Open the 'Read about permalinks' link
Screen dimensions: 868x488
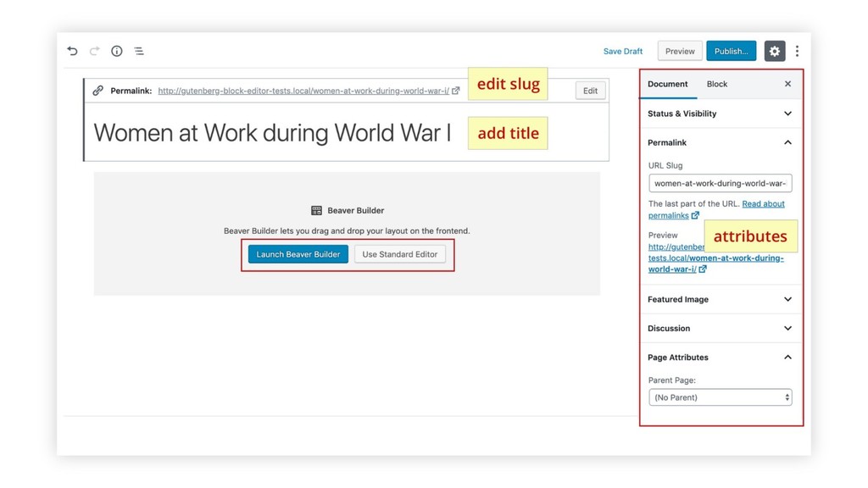point(716,209)
